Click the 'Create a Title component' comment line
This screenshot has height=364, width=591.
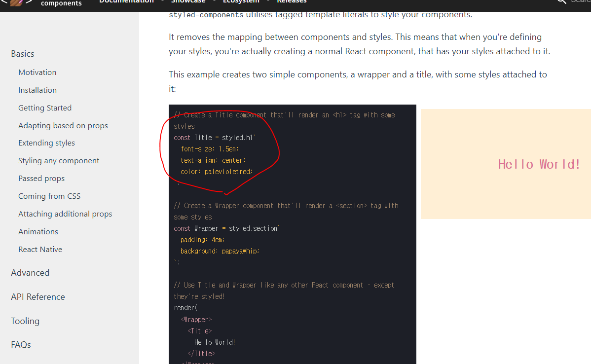(x=284, y=120)
